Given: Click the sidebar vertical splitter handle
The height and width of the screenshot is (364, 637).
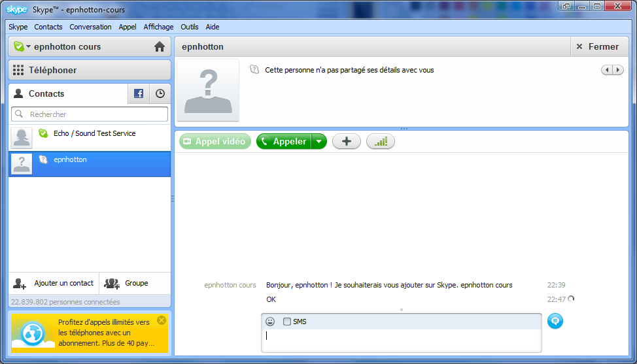Looking at the screenshot, I should (173, 199).
